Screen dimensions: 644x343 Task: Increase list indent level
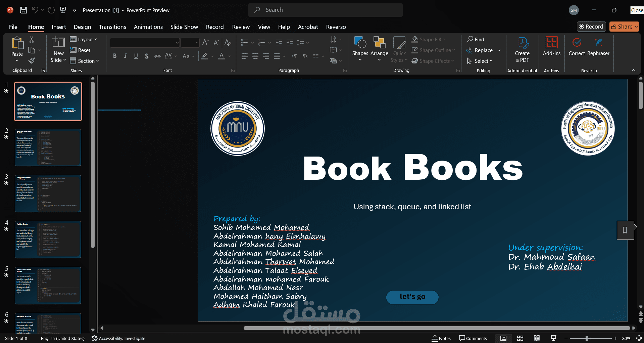290,42
